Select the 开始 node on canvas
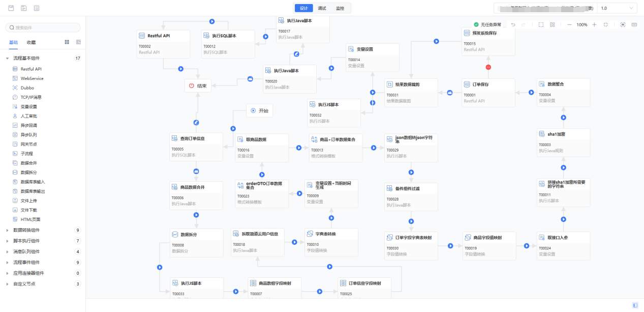This screenshot has height=312, width=644. [259, 110]
